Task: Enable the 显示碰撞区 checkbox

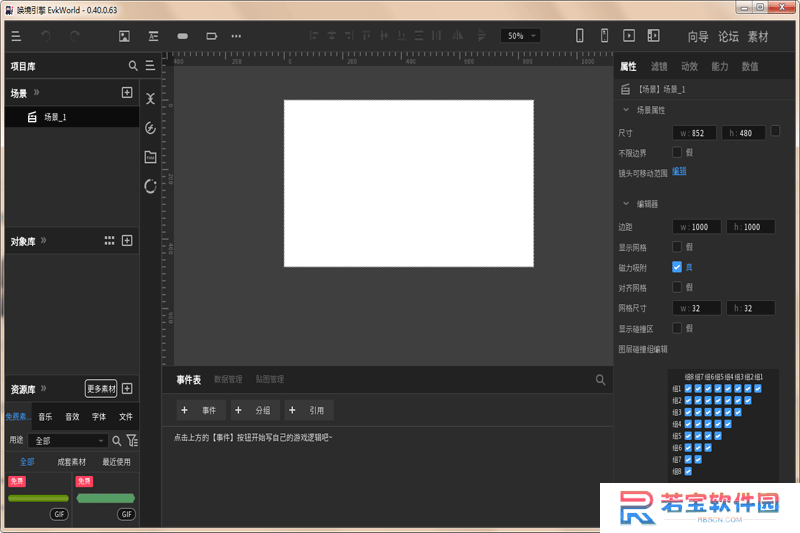Action: [677, 328]
